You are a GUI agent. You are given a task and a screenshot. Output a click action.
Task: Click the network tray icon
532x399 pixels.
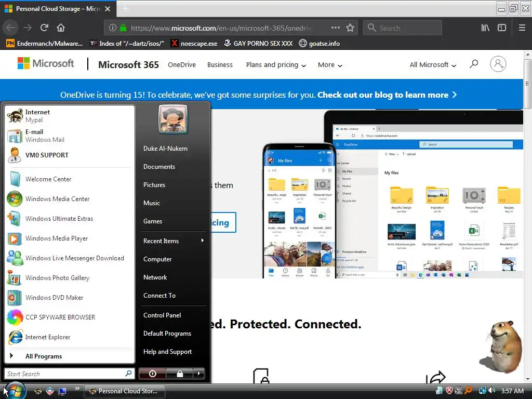tap(482, 391)
